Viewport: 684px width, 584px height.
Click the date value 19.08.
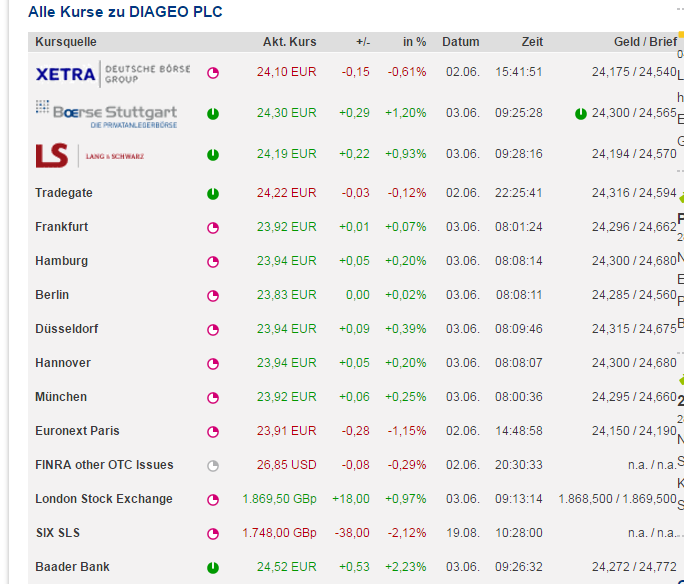pos(463,533)
